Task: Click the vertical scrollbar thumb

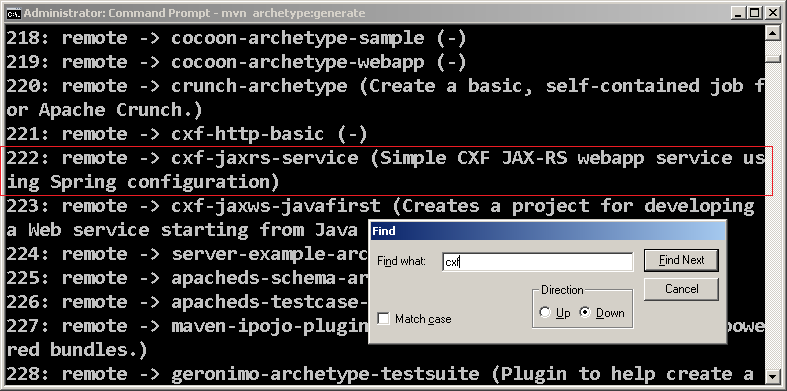Action: (772, 58)
